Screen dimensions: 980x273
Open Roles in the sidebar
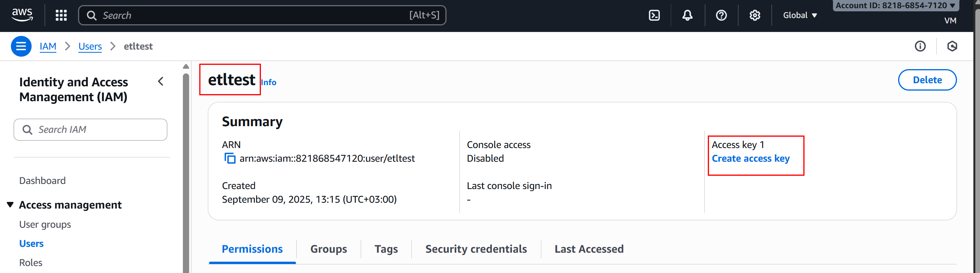coord(31,262)
